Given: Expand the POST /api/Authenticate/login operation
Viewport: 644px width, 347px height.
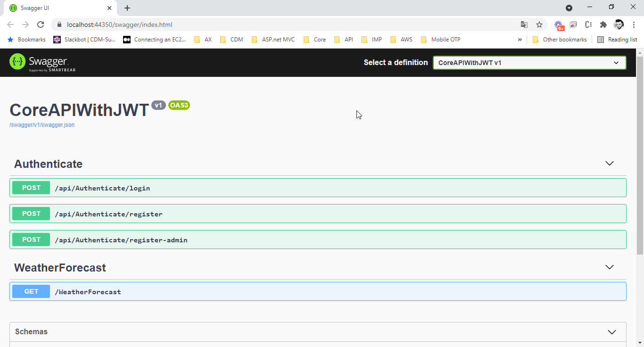Looking at the screenshot, I should click(x=318, y=188).
